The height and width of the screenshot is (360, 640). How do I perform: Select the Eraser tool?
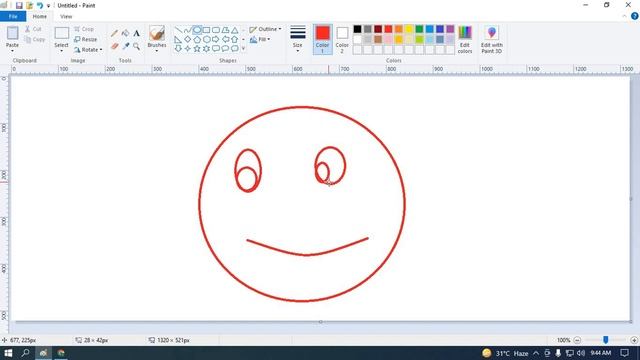[115, 46]
